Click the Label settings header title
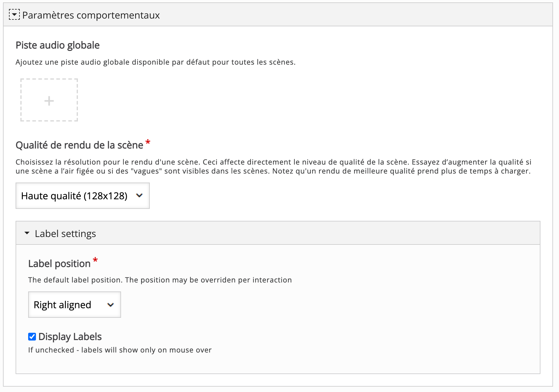 (x=65, y=234)
